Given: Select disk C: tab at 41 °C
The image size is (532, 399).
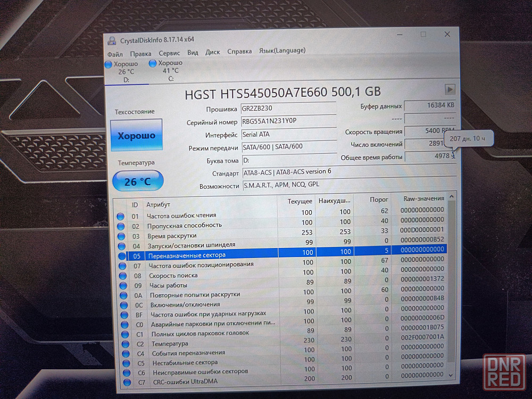Looking at the screenshot, I should (170, 71).
